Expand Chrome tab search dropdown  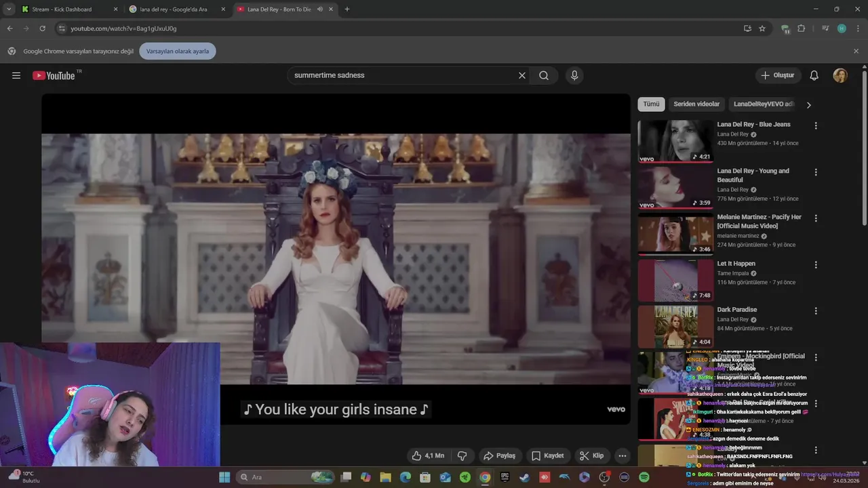pyautogui.click(x=9, y=9)
